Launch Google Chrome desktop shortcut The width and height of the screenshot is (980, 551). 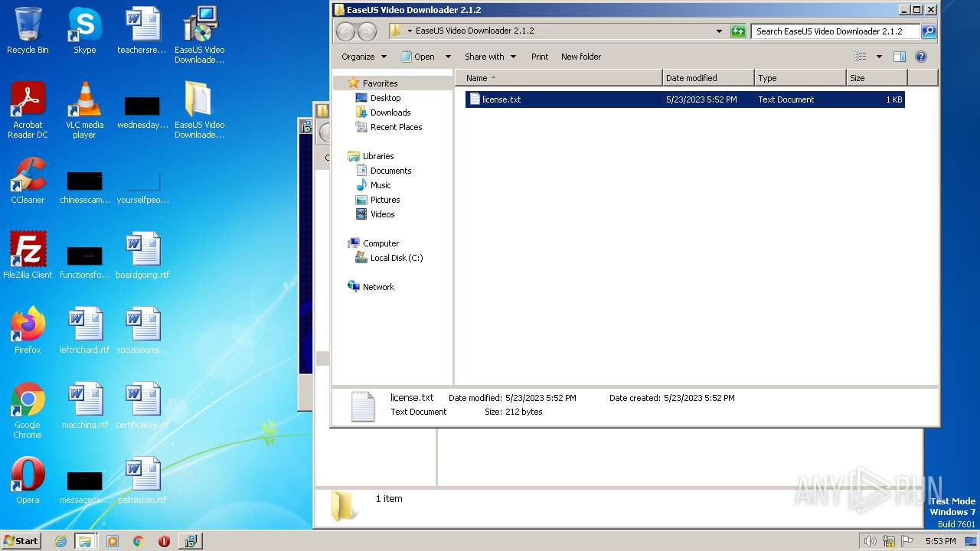click(x=28, y=410)
